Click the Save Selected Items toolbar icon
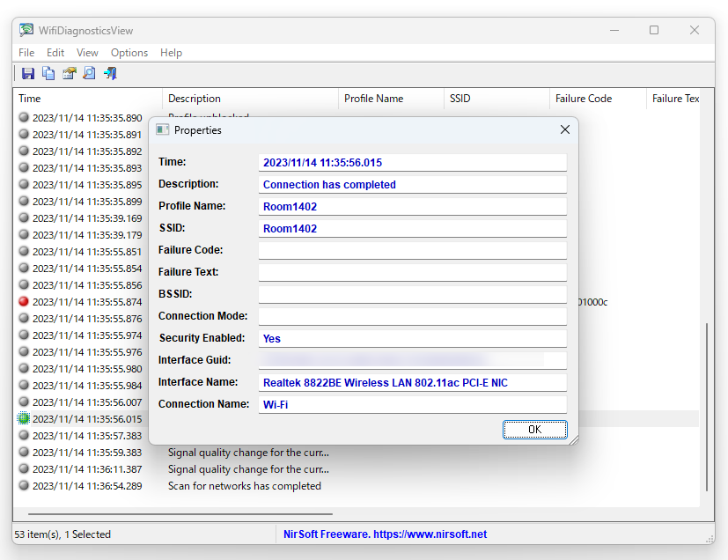This screenshot has height=560, width=728. point(28,73)
